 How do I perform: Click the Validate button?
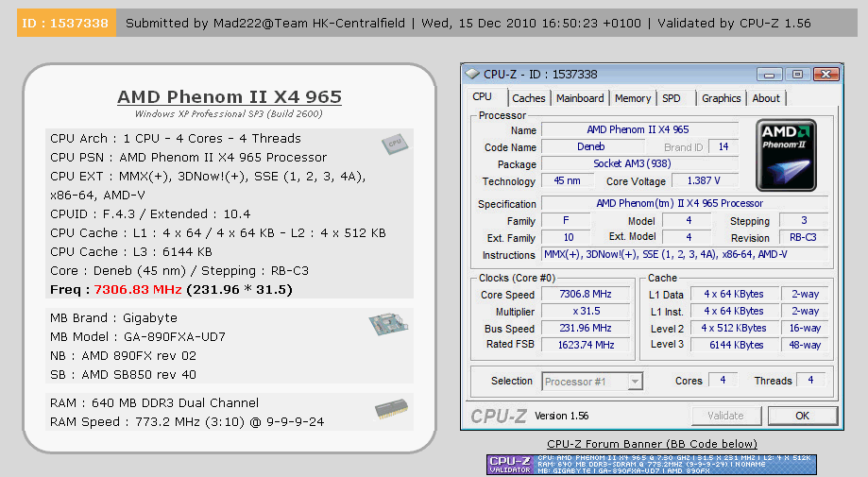(x=725, y=416)
